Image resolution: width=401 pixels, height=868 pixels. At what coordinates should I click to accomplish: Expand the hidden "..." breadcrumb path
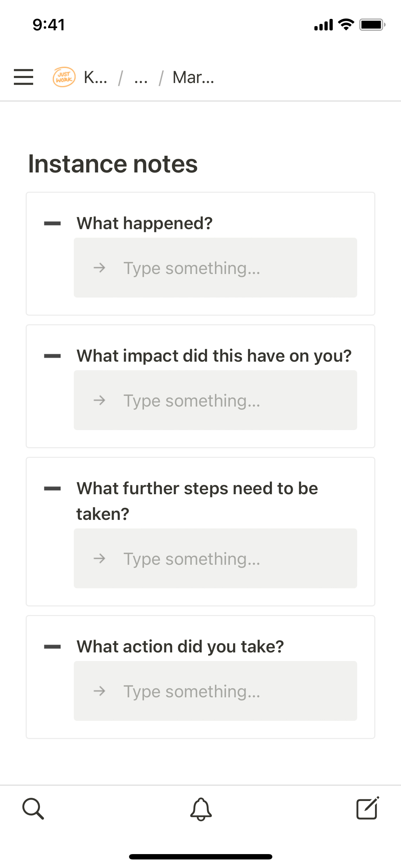coord(141,77)
